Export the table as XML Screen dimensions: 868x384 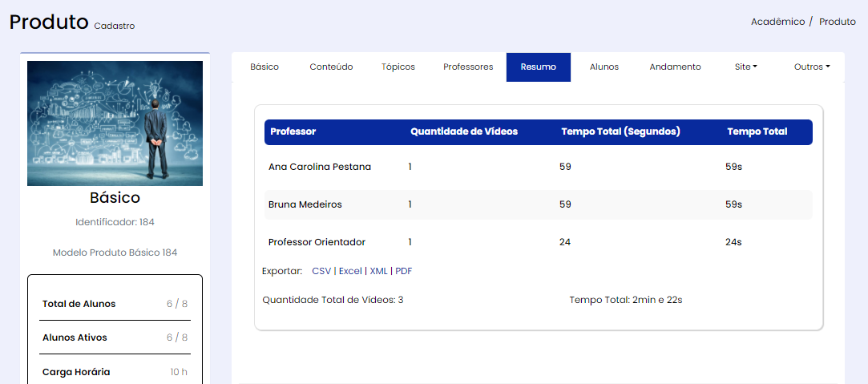pyautogui.click(x=378, y=271)
